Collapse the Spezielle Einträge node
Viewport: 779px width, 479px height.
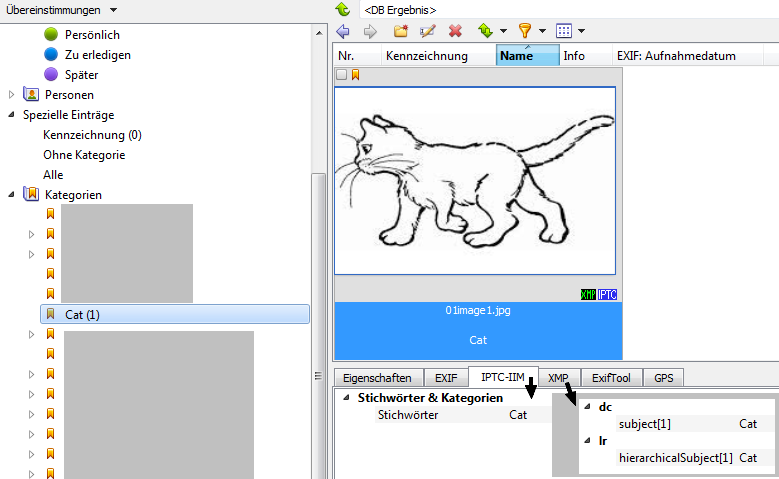[12, 115]
